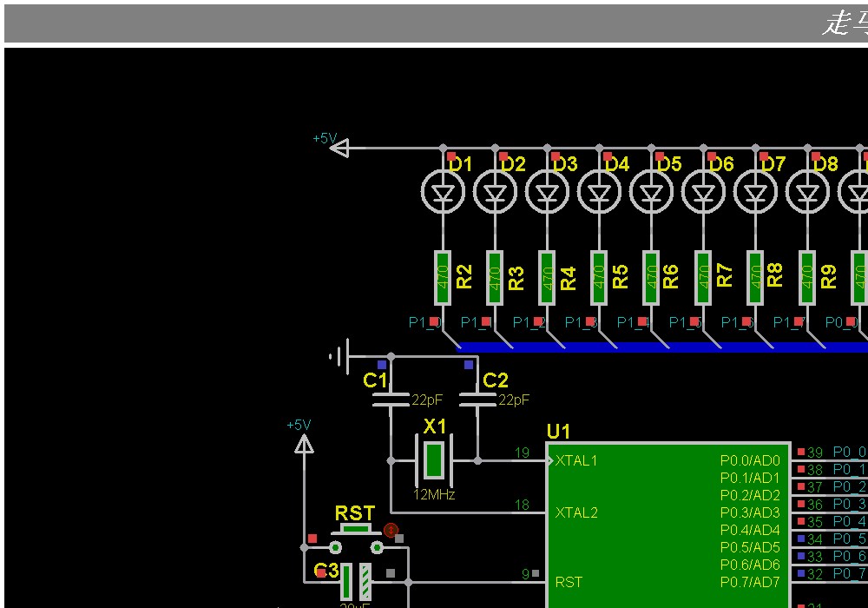Select LED D4 symbol
868x608 pixels.
coord(599,192)
